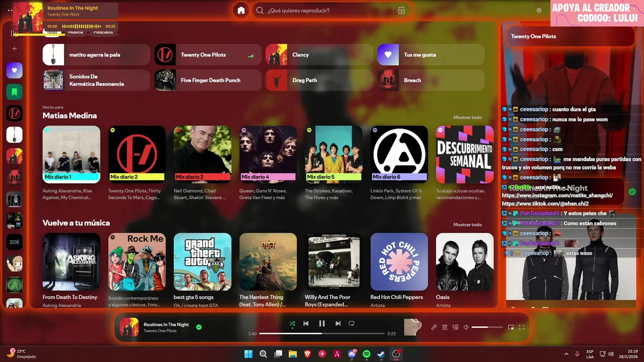Adjust the volume slider
The image size is (644, 362).
487,327
